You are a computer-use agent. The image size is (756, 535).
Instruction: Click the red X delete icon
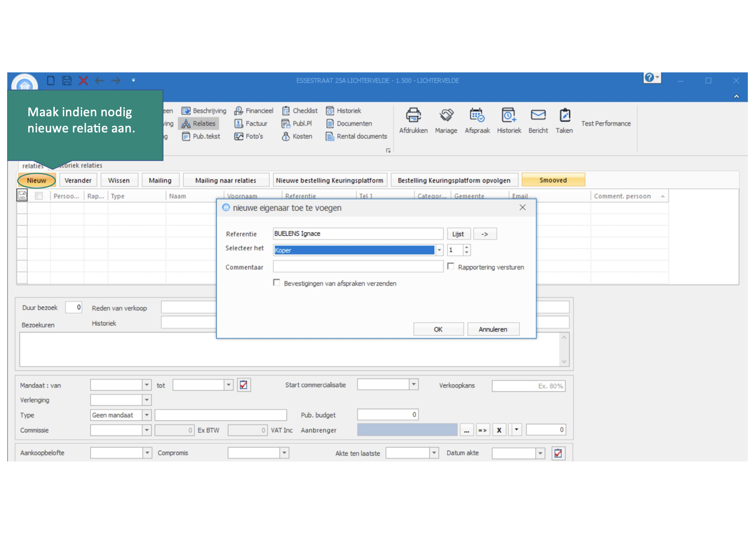click(x=83, y=80)
